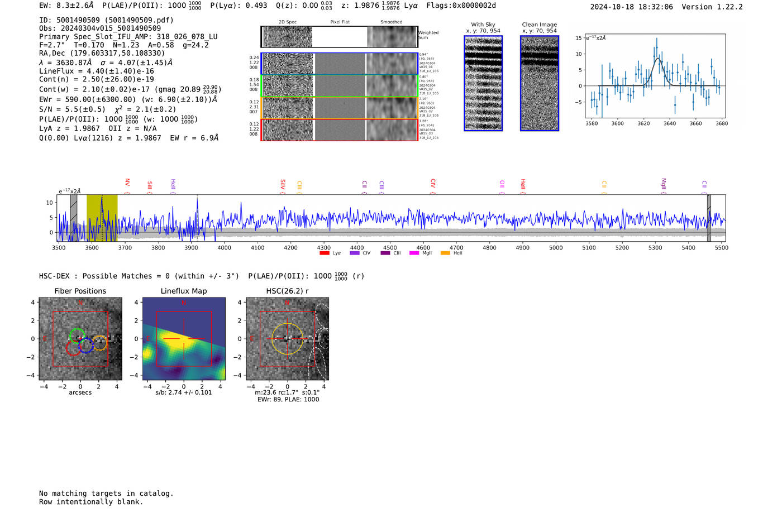Viewport: 782px width, 532px height.
Task: Click the red Lyα legend swatch
Action: coord(324,253)
